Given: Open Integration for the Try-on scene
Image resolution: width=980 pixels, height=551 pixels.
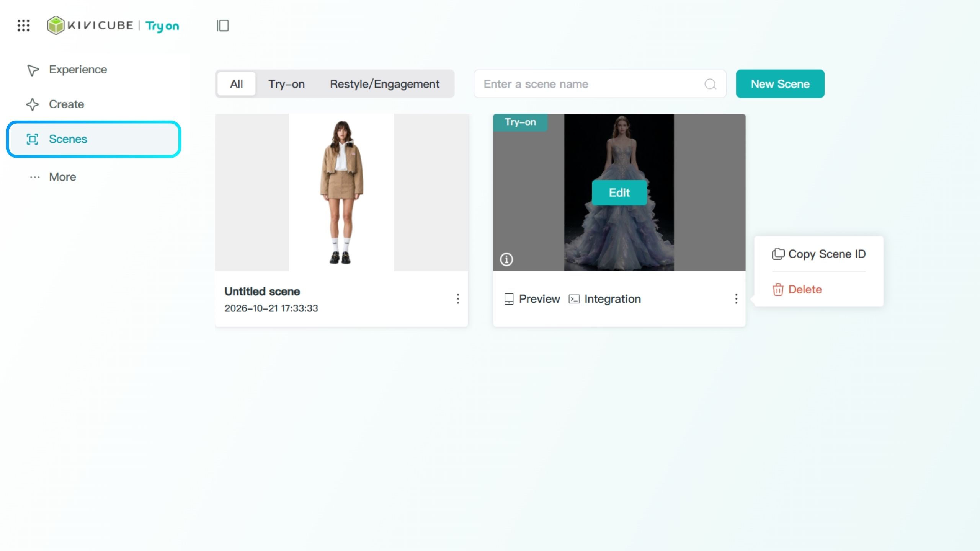Looking at the screenshot, I should (x=605, y=299).
